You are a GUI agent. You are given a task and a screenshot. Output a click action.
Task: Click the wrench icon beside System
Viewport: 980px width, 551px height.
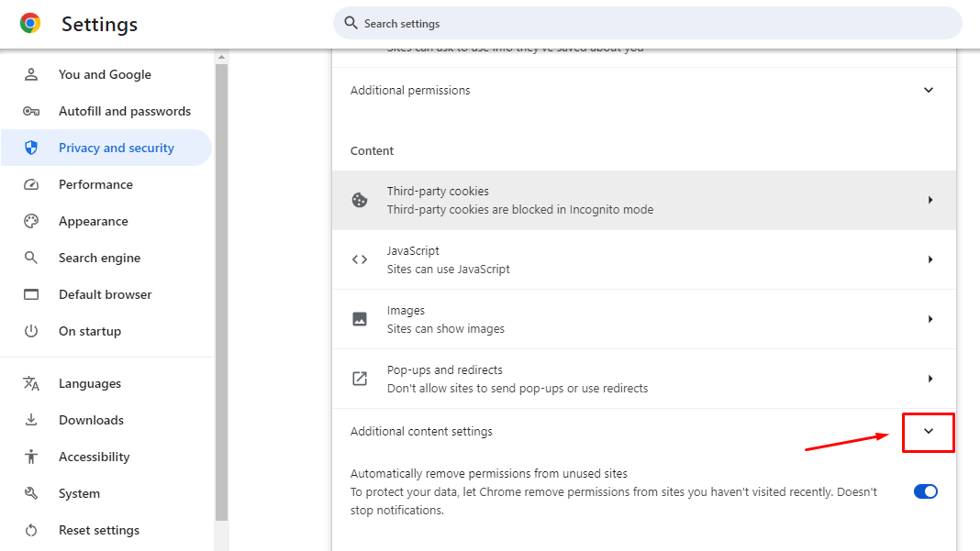[x=30, y=493]
